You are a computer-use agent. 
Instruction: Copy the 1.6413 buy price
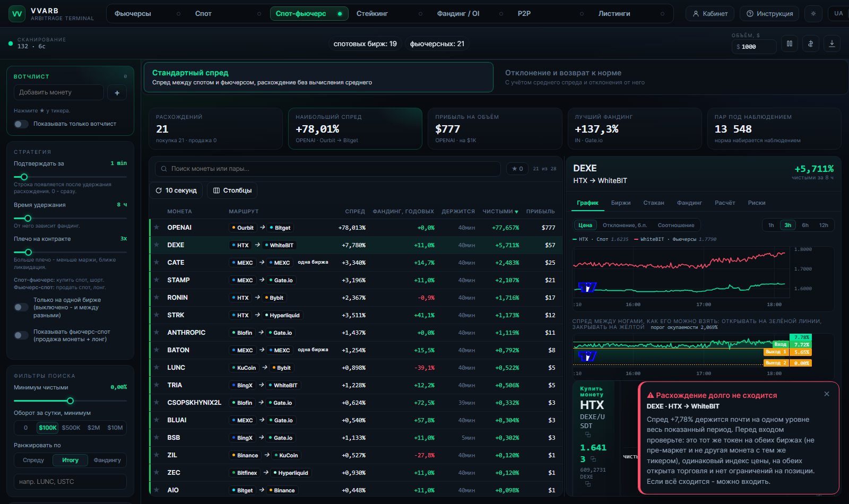click(593, 459)
